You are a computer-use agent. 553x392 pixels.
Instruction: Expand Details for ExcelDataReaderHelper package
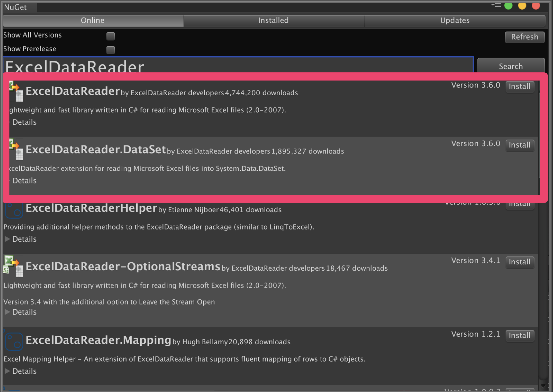(x=21, y=239)
